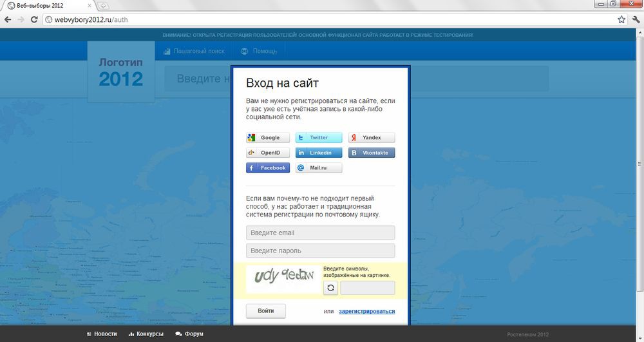Select Yandex login button
This screenshot has width=644, height=342.
click(x=372, y=138)
